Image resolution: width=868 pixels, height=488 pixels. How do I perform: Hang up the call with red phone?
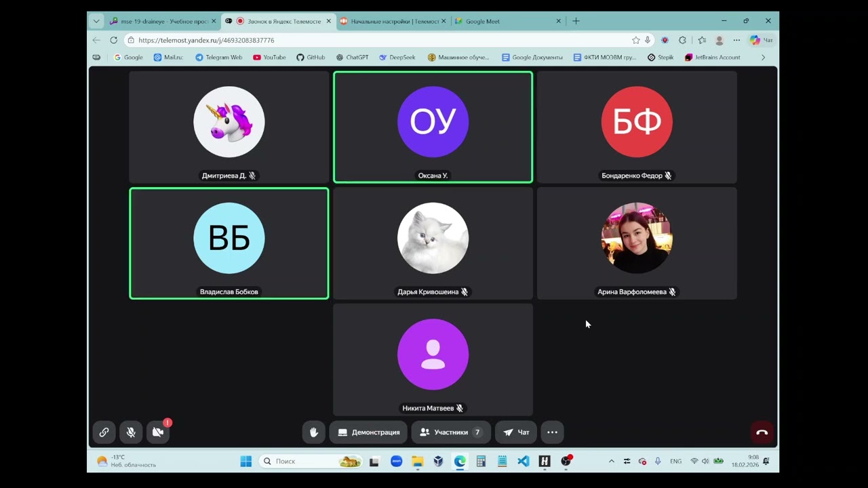click(x=762, y=432)
